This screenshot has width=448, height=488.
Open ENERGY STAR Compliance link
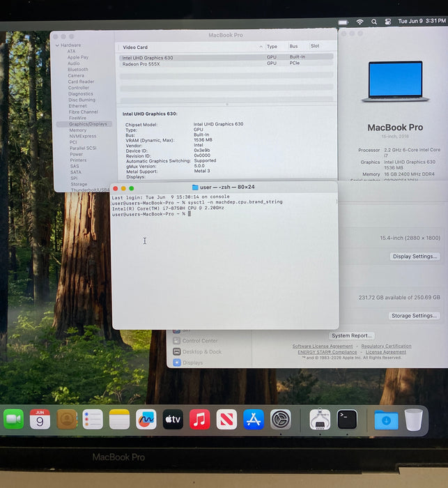coord(327,352)
